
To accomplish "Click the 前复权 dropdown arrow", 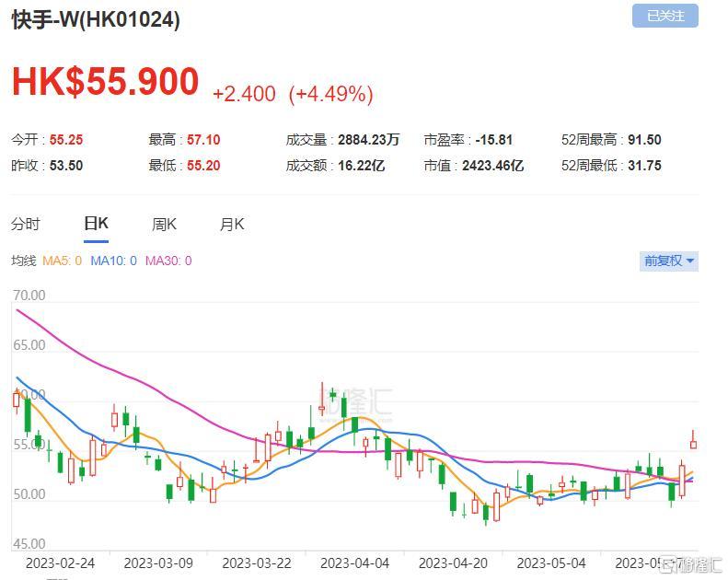I will (690, 261).
